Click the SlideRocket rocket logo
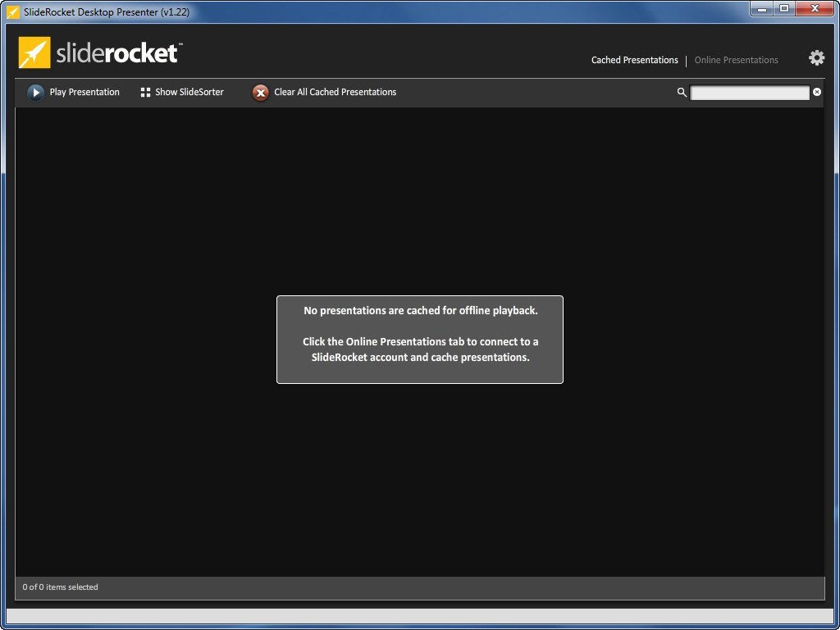Viewport: 840px width, 630px height. (x=33, y=52)
